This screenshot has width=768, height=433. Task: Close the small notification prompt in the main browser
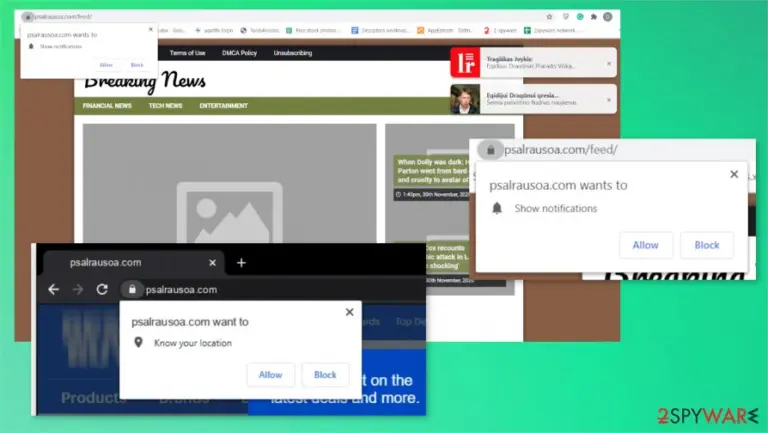click(x=150, y=29)
